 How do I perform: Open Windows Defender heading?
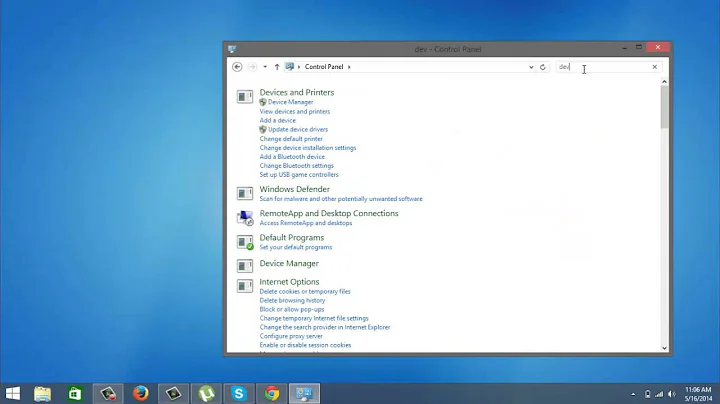[x=294, y=189]
